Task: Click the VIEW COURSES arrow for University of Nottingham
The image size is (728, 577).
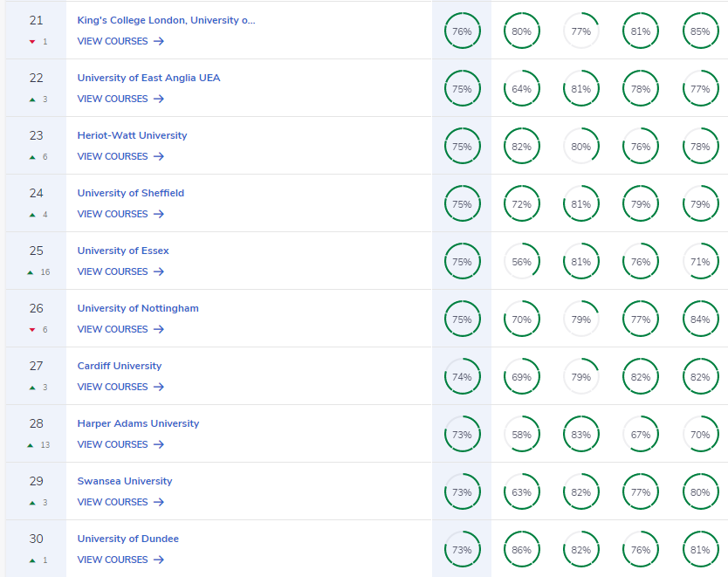Action: pyautogui.click(x=159, y=329)
